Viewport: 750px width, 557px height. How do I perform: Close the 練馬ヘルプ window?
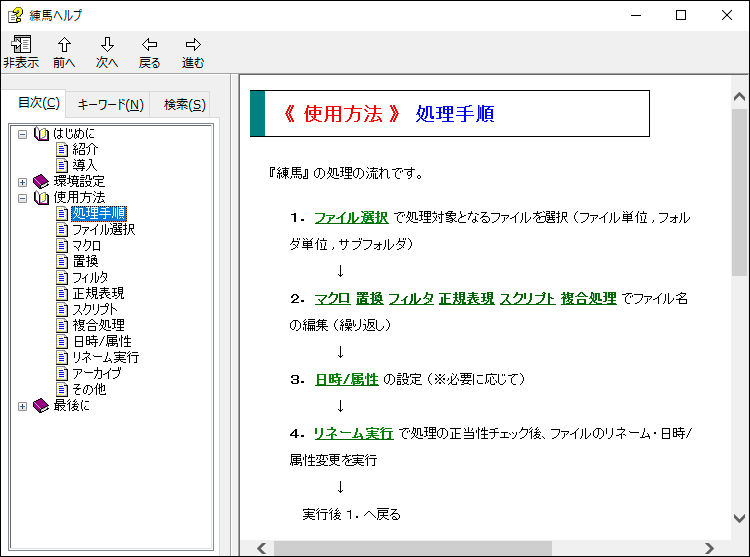727,15
